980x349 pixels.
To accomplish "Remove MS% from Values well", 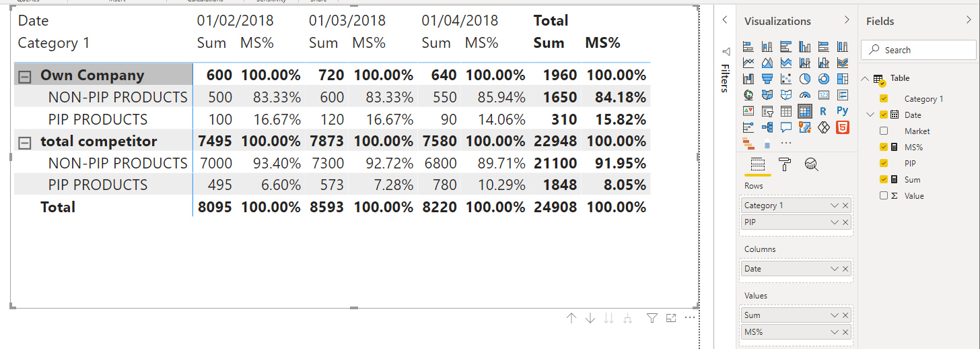I will pyautogui.click(x=845, y=332).
